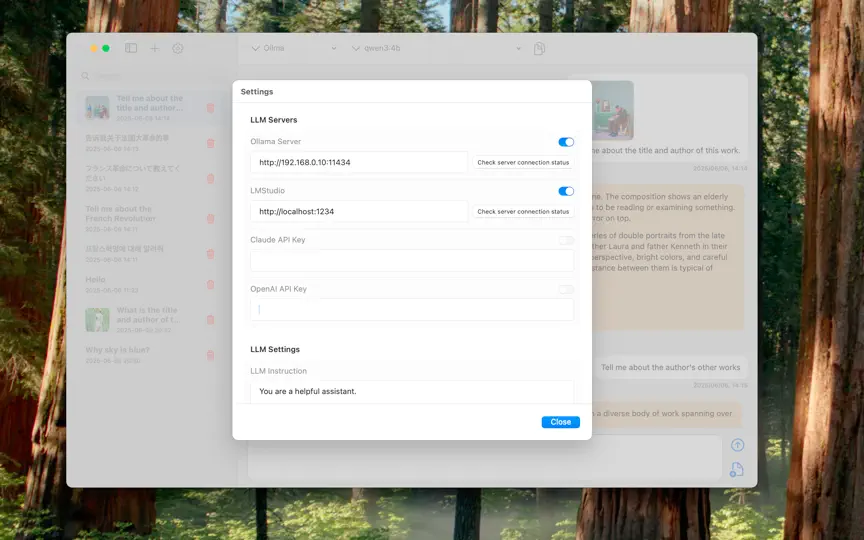
Task: Start a new chat with plus icon
Action: [155, 48]
